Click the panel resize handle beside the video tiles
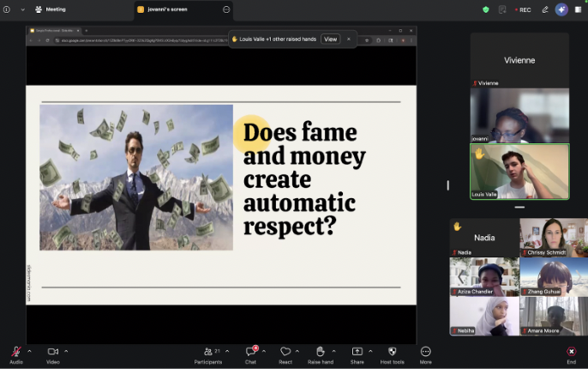The height and width of the screenshot is (369, 588). 447,185
